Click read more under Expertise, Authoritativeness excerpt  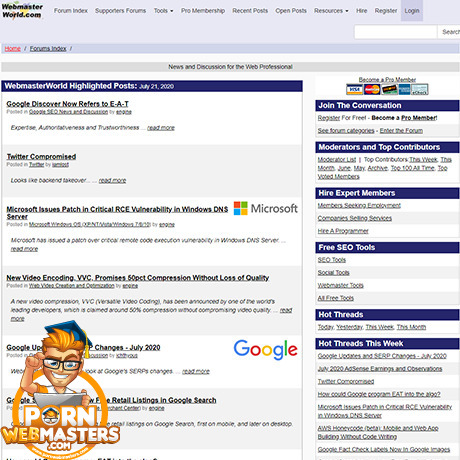click(161, 128)
